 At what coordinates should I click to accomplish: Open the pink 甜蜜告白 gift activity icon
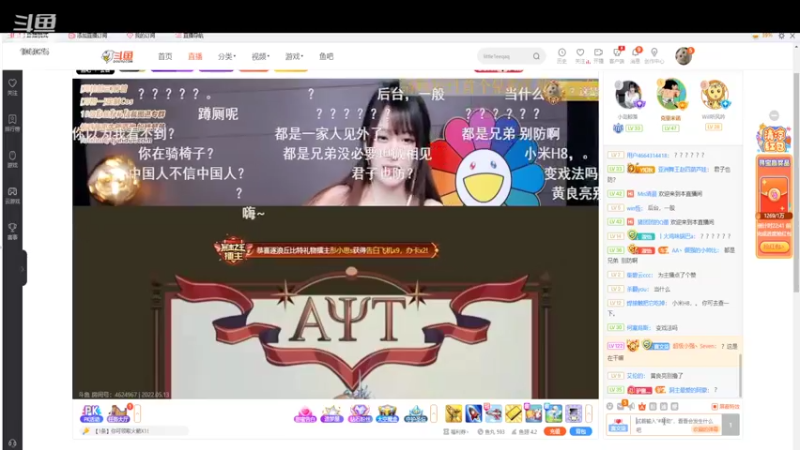coord(305,414)
